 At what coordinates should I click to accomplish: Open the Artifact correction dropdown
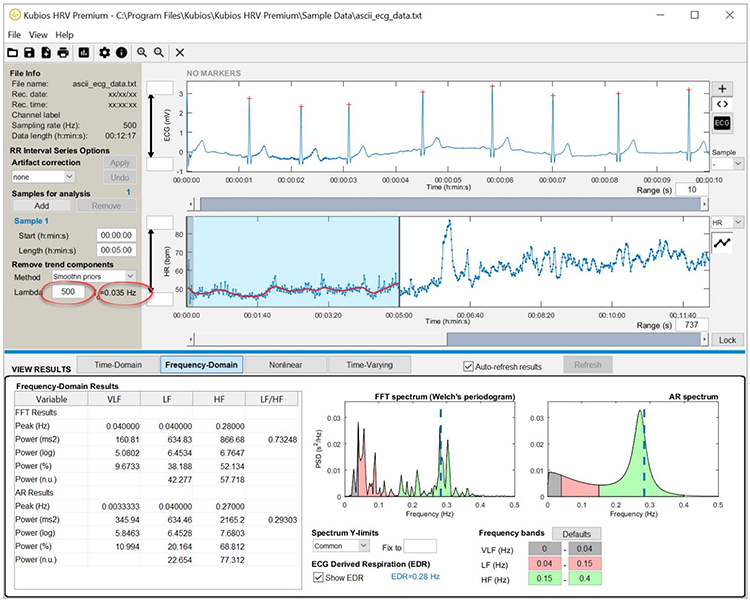click(x=42, y=176)
